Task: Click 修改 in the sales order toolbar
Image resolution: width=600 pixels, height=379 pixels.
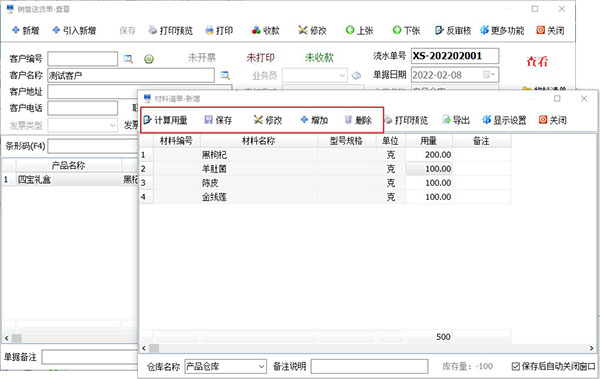Action: click(312, 30)
